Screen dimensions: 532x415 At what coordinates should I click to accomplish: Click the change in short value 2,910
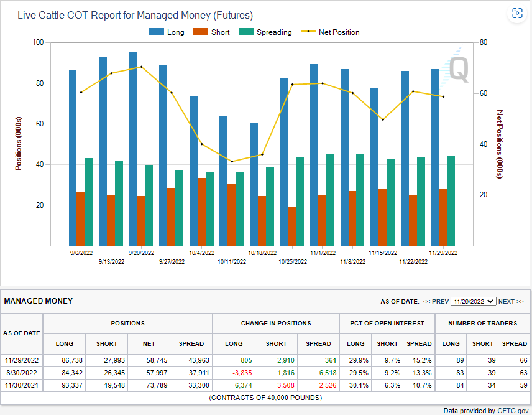[286, 360]
